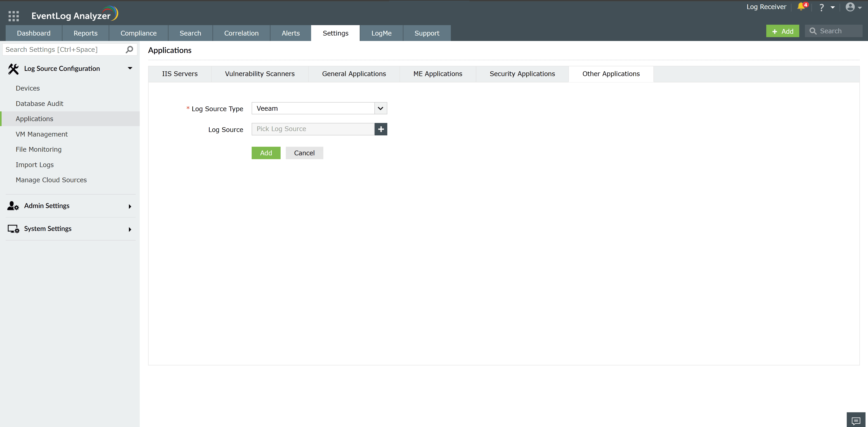
Task: Open the Log Source Type dropdown
Action: coord(381,108)
